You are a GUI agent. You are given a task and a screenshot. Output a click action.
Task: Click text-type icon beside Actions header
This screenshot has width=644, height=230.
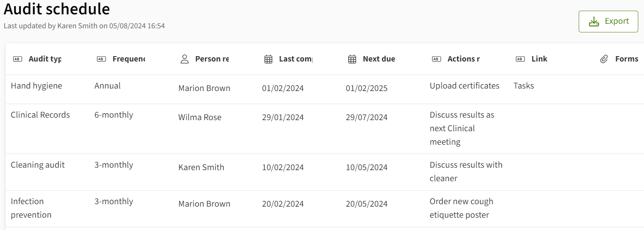[x=436, y=59]
